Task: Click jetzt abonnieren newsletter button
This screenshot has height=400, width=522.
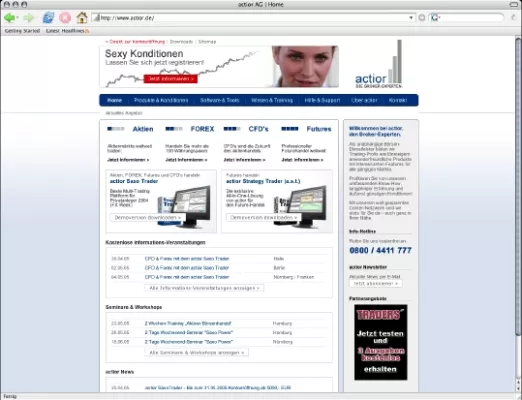Action: (x=376, y=284)
